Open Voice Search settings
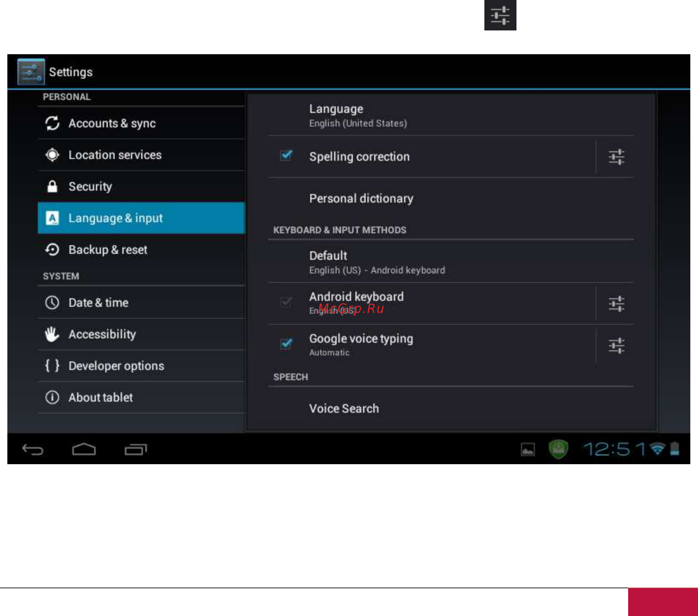The width and height of the screenshot is (698, 616). (x=451, y=409)
